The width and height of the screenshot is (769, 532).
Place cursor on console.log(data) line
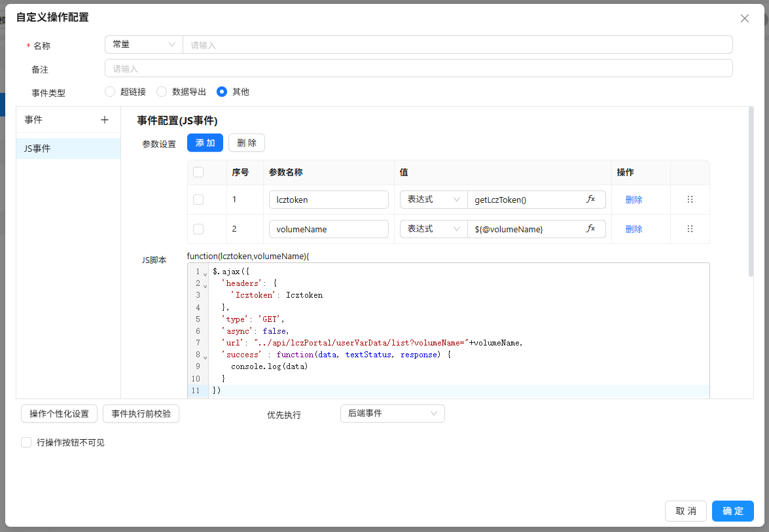pos(269,366)
